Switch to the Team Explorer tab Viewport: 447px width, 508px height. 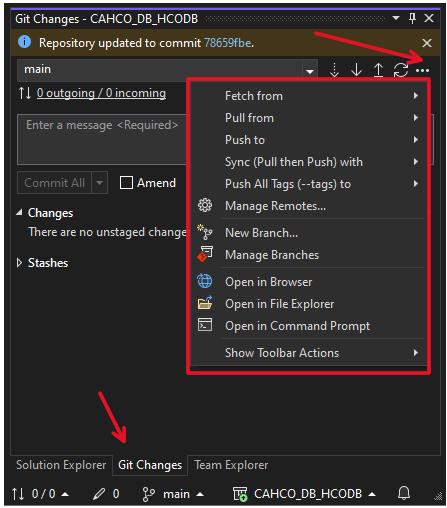tap(231, 465)
